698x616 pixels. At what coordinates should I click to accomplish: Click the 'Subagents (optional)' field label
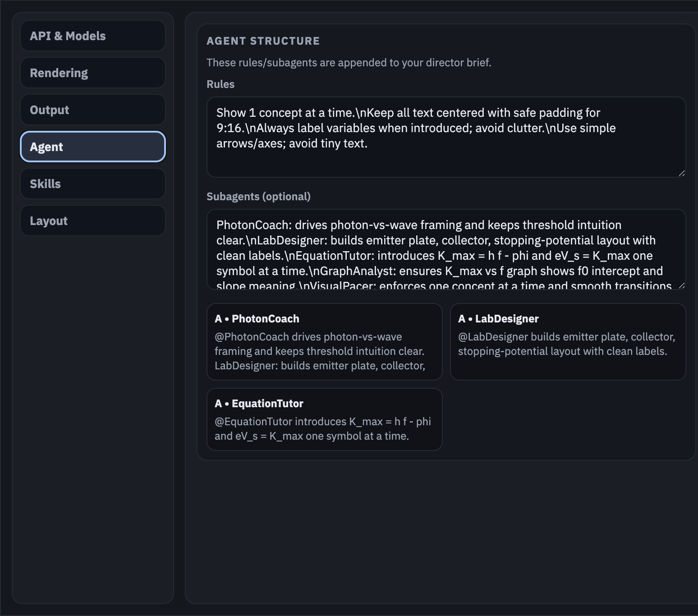click(258, 197)
